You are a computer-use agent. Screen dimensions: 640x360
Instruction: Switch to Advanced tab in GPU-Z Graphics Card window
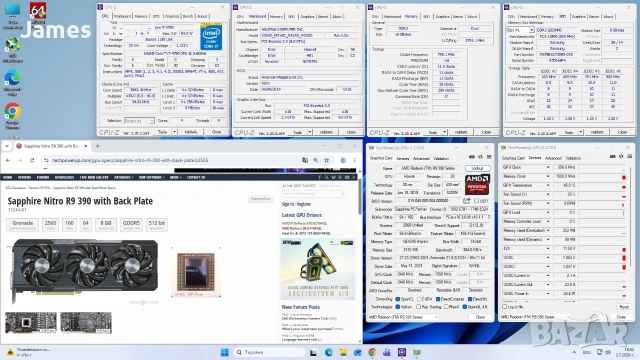click(x=421, y=158)
